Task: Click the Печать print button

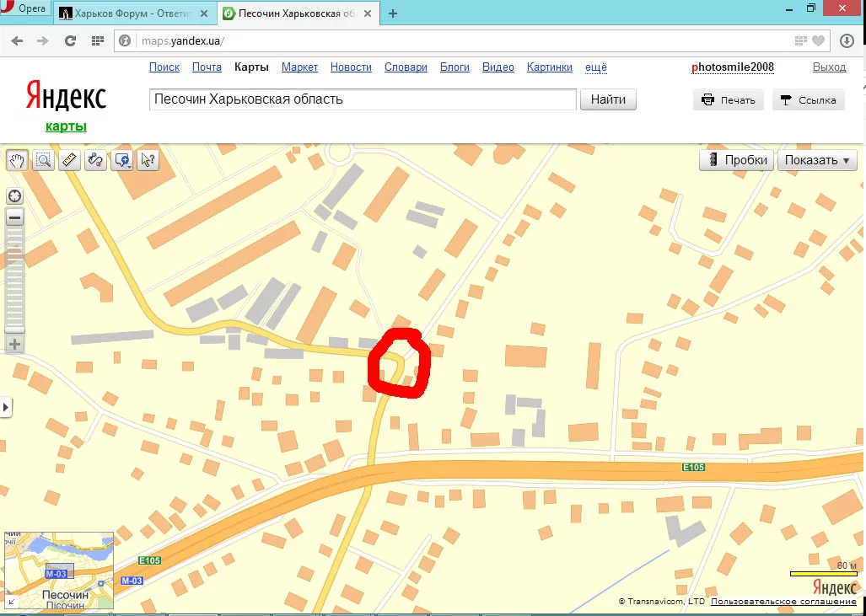Action: coord(728,100)
